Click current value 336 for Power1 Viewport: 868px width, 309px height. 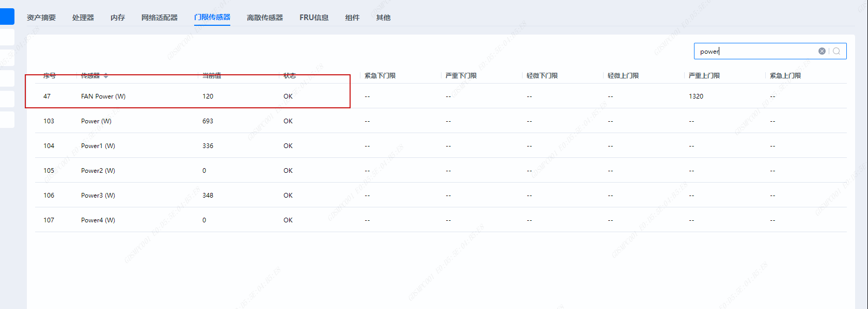208,146
